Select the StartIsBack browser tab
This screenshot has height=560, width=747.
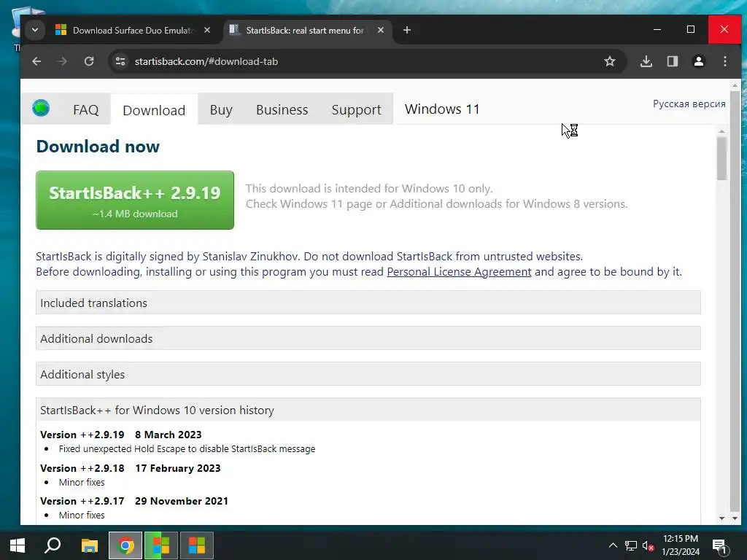[x=305, y=30]
